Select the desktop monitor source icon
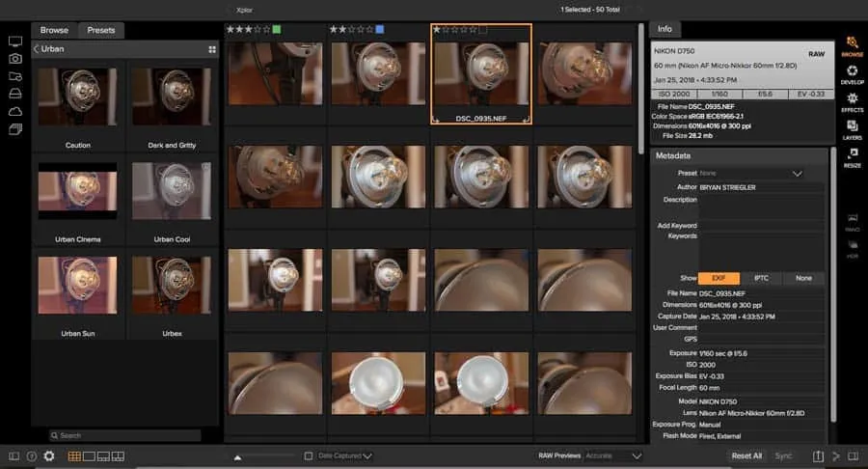 point(15,41)
